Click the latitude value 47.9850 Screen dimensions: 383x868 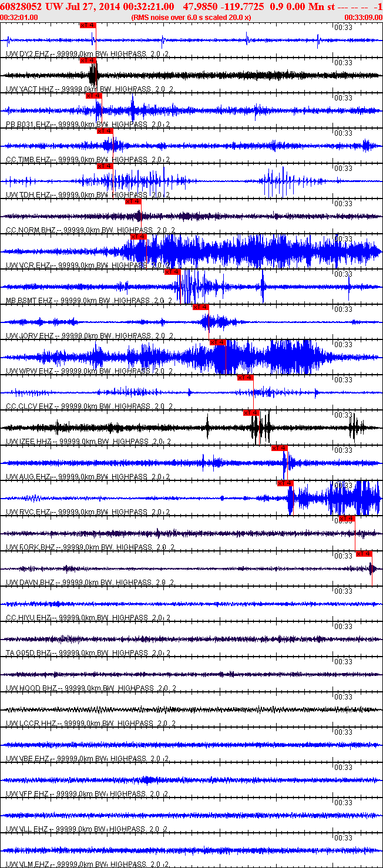click(x=199, y=6)
